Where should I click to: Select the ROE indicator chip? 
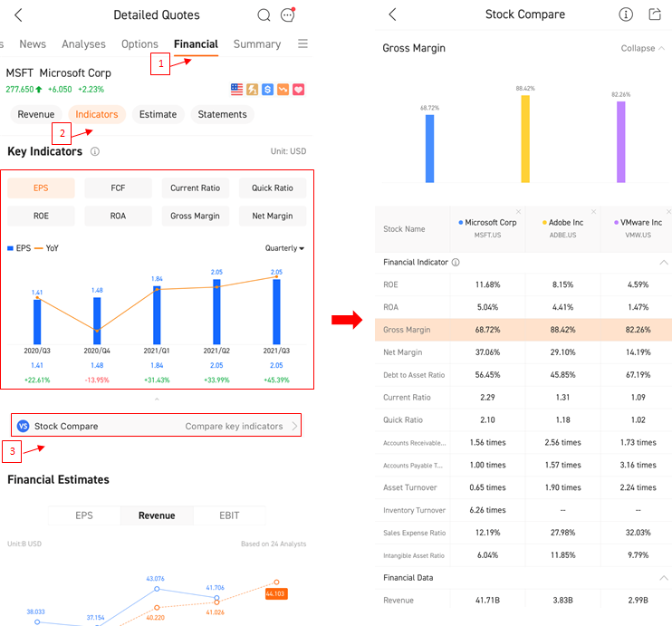pyautogui.click(x=41, y=216)
